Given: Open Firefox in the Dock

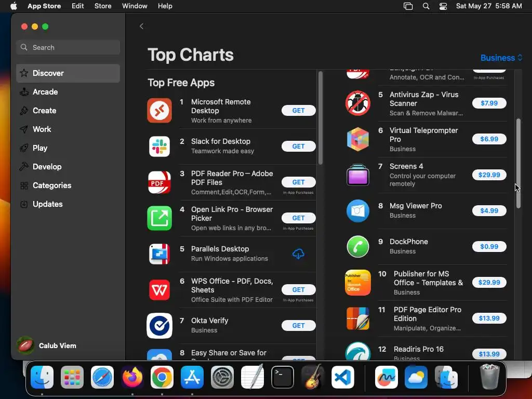Looking at the screenshot, I should 132,377.
